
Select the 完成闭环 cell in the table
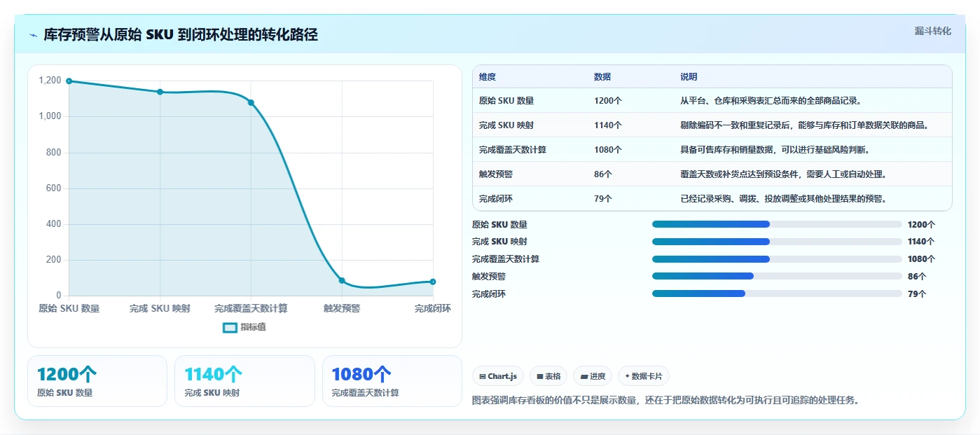point(496,199)
